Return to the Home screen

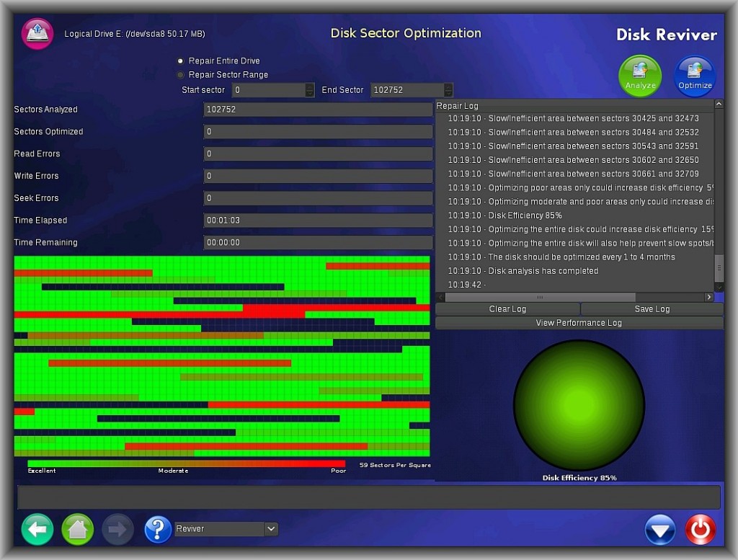pyautogui.click(x=78, y=530)
